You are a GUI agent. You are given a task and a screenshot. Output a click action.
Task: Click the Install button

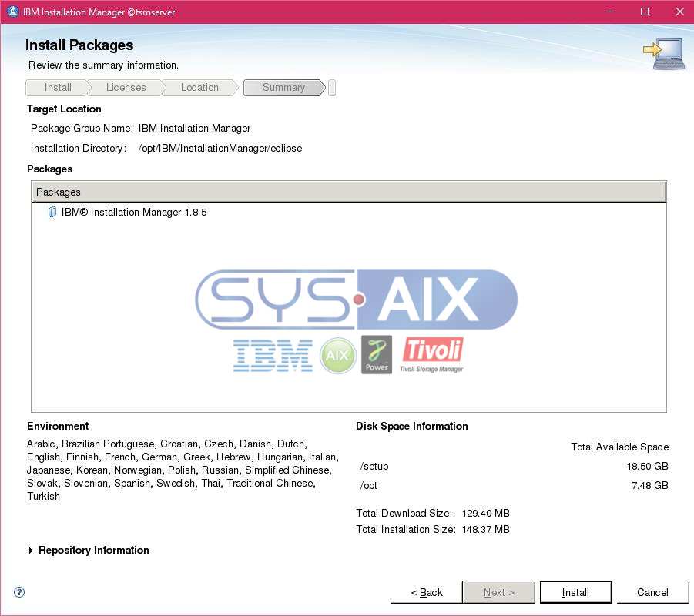tap(575, 592)
